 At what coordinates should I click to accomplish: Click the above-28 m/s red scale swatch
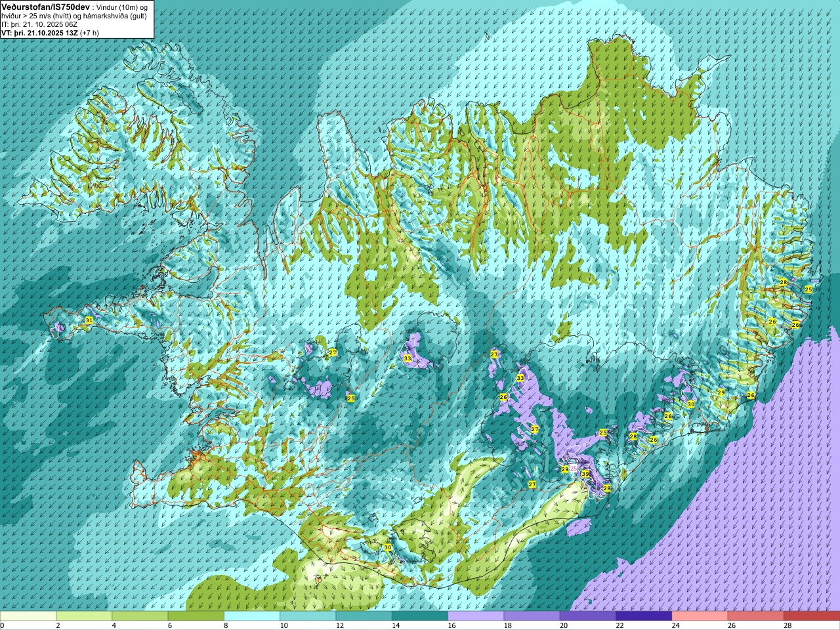pyautogui.click(x=812, y=616)
